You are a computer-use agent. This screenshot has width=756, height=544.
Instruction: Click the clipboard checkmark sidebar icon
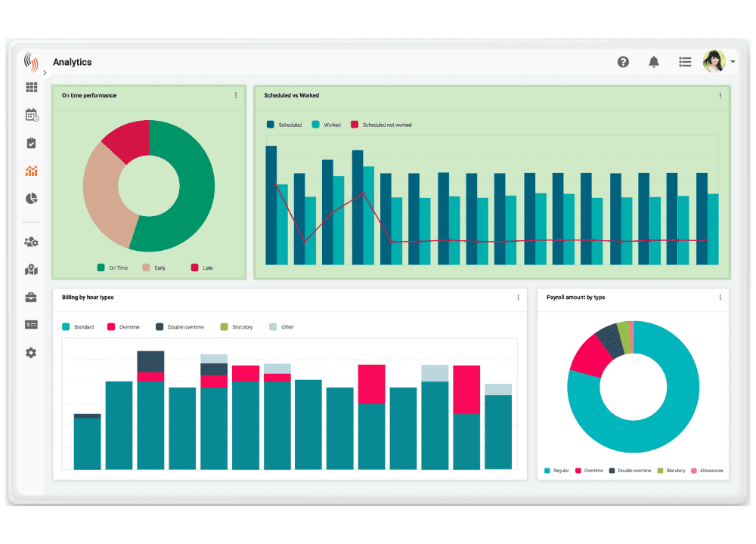pyautogui.click(x=31, y=144)
